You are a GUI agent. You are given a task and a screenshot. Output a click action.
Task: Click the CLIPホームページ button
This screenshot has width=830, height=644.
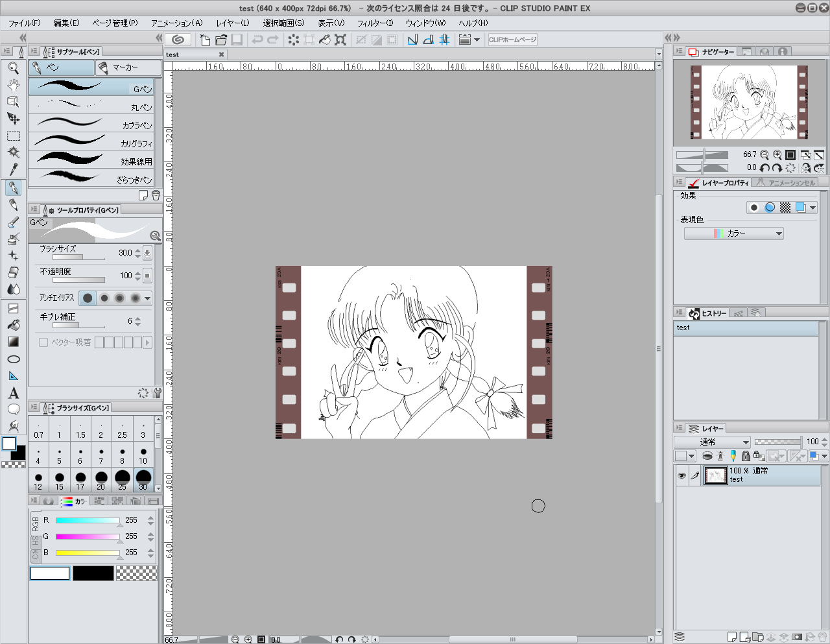click(512, 40)
